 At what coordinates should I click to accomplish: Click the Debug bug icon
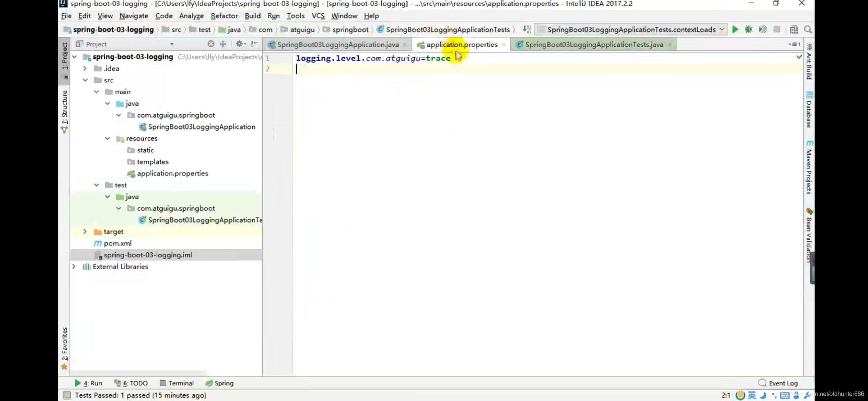coord(749,29)
